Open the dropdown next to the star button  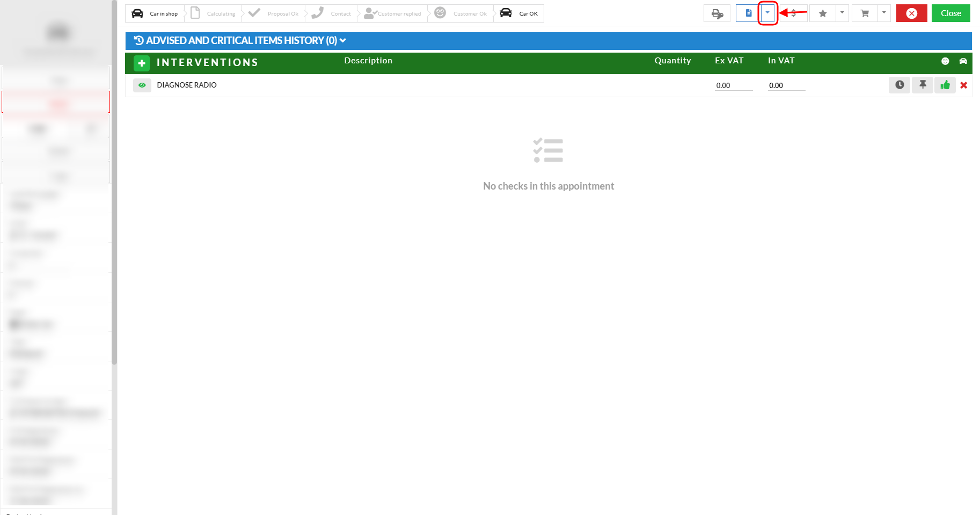[x=842, y=13]
